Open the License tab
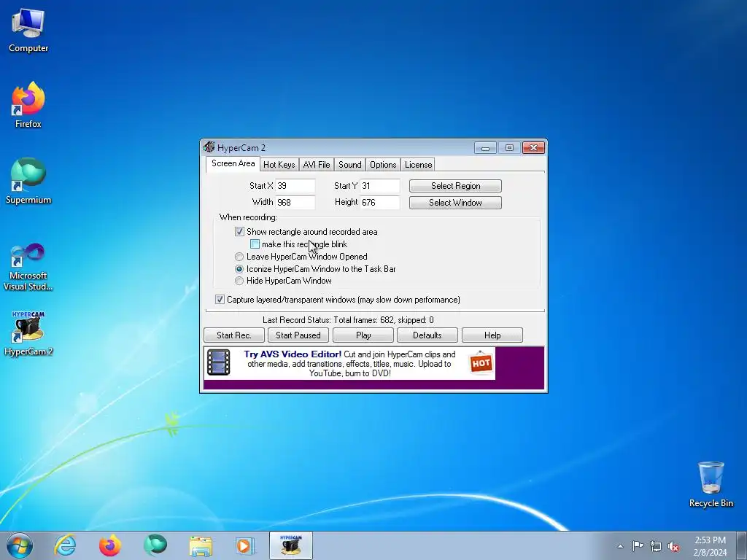Image resolution: width=747 pixels, height=560 pixels. [x=418, y=165]
